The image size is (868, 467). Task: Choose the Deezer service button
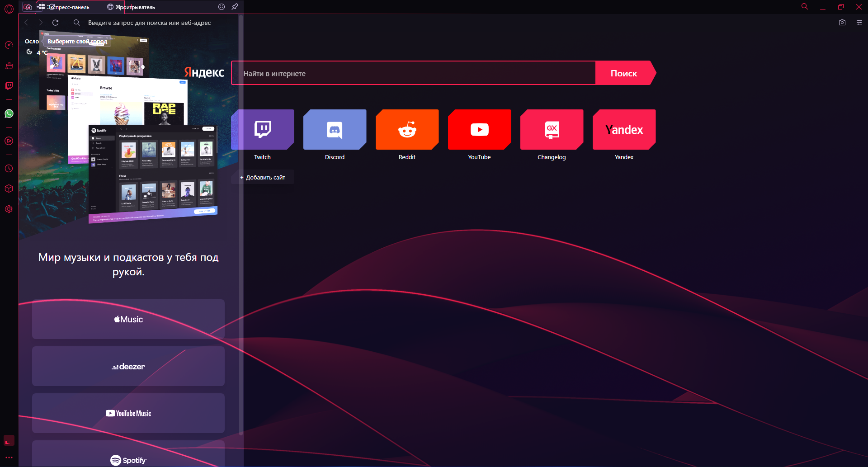(128, 366)
